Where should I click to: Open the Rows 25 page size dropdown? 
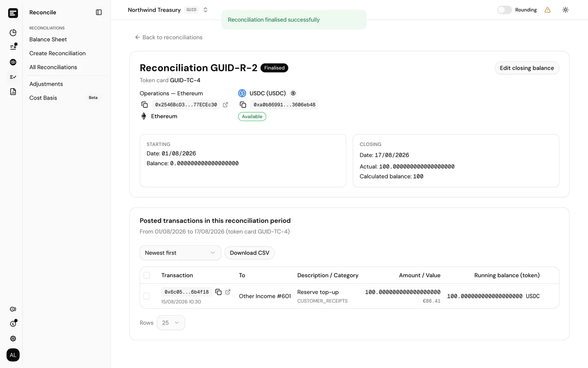pos(171,323)
